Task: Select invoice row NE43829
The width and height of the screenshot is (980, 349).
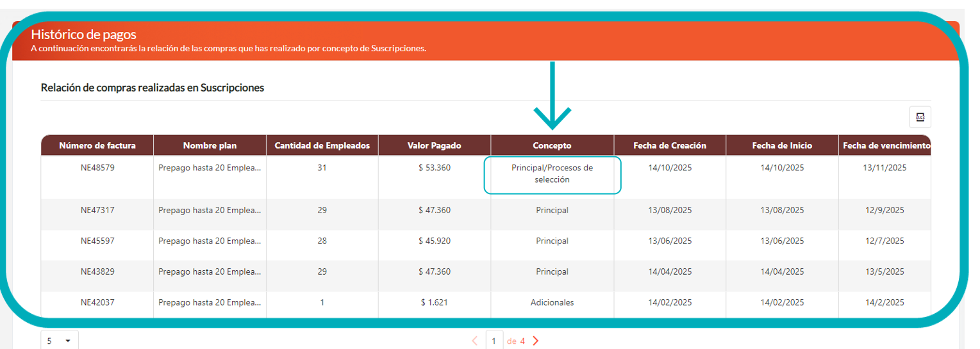Action: click(97, 272)
